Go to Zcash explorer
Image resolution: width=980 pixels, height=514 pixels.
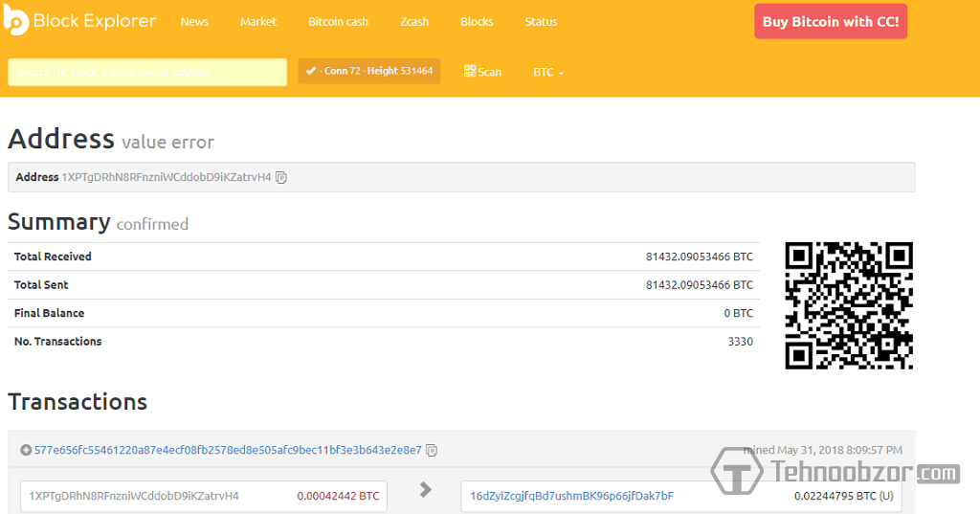(x=414, y=22)
